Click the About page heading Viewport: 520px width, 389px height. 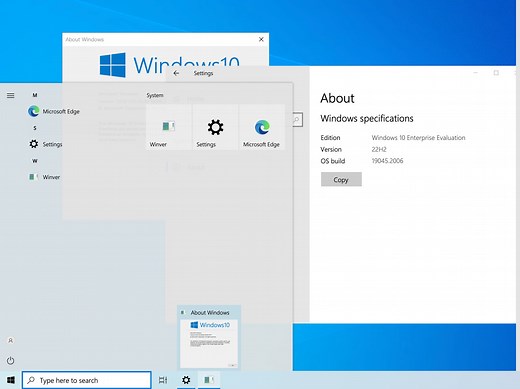point(337,98)
